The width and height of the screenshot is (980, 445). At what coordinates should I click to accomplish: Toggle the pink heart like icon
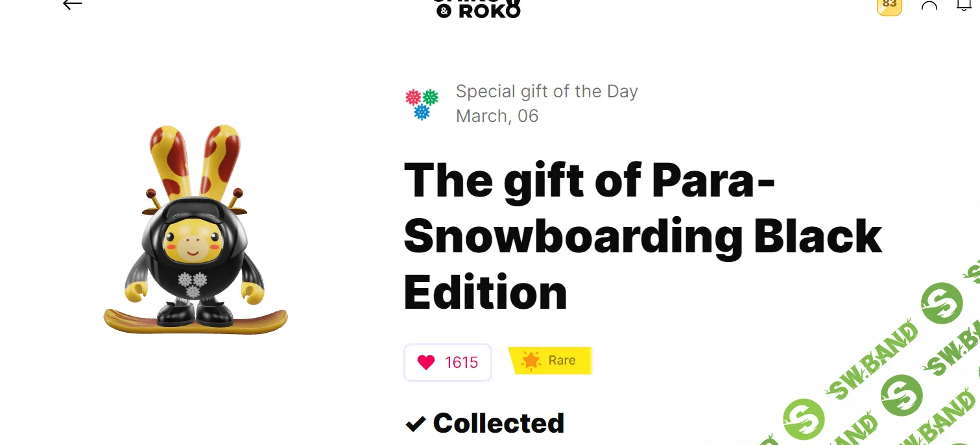[426, 363]
